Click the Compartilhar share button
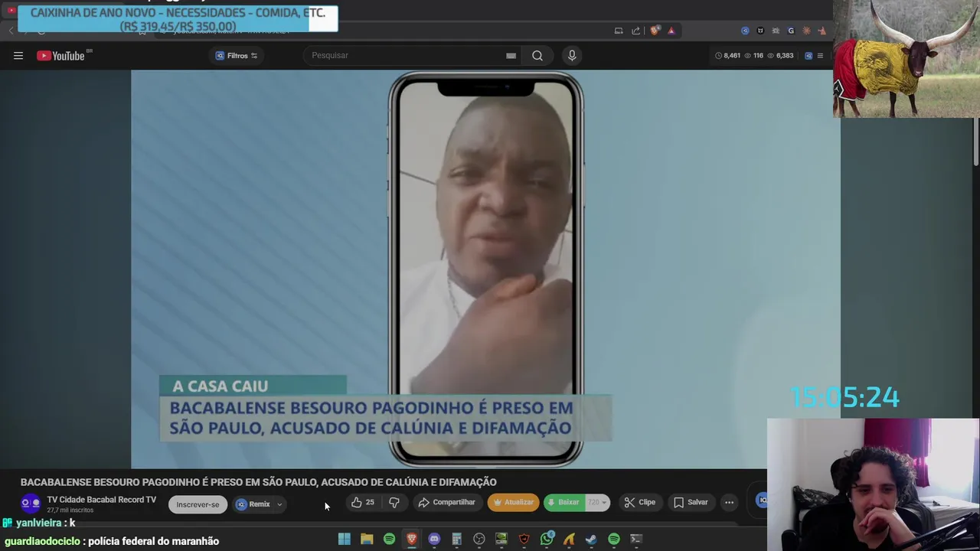This screenshot has width=980, height=551. pyautogui.click(x=447, y=502)
